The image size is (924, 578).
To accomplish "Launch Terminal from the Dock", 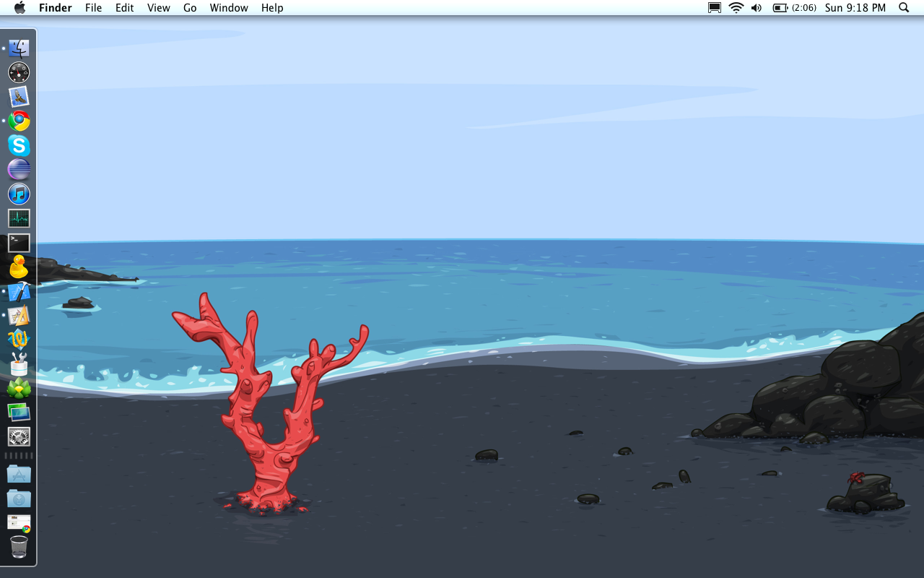I will [19, 243].
